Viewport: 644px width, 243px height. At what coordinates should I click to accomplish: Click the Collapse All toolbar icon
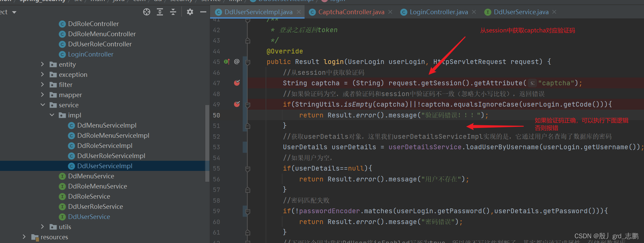coord(173,12)
